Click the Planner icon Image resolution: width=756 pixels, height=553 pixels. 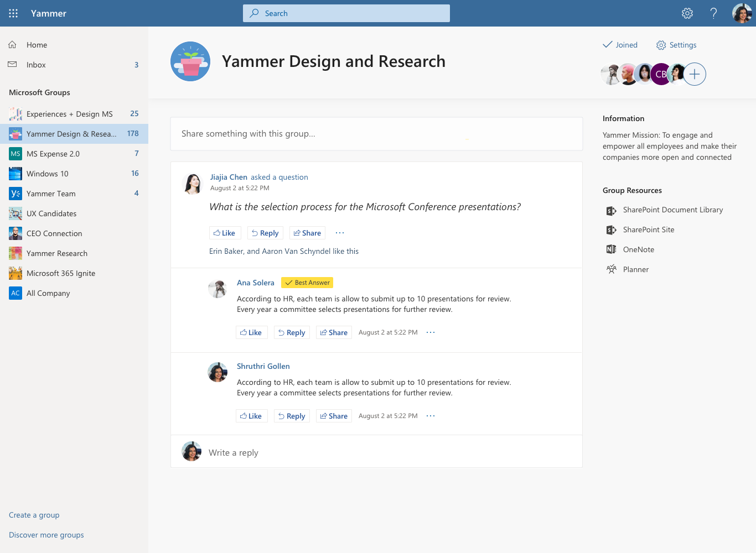pos(611,269)
